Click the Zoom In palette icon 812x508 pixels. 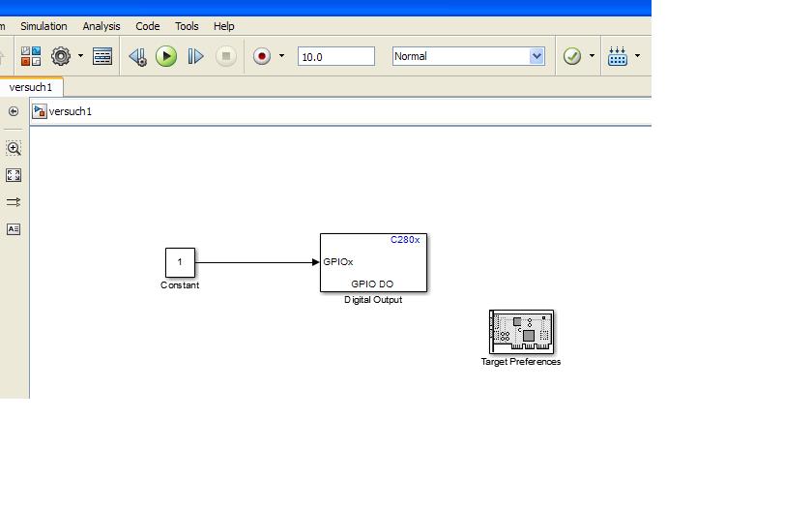[14, 148]
